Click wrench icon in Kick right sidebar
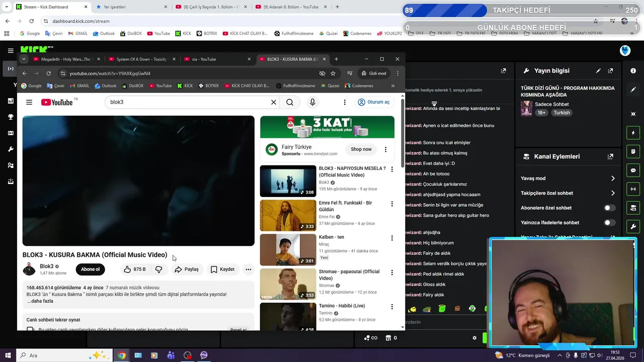This screenshot has width=644, height=362. click(633, 226)
